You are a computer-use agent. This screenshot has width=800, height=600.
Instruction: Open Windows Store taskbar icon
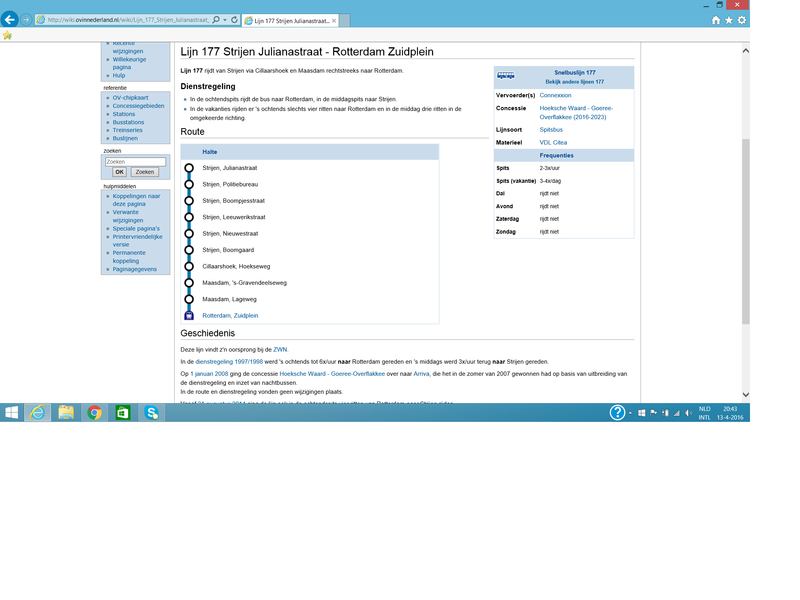(x=123, y=412)
